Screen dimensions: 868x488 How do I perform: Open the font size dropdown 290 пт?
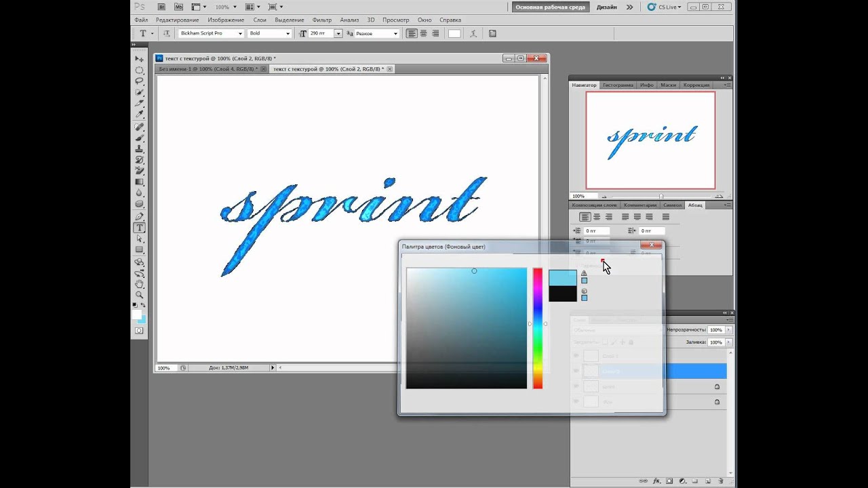pyautogui.click(x=338, y=33)
